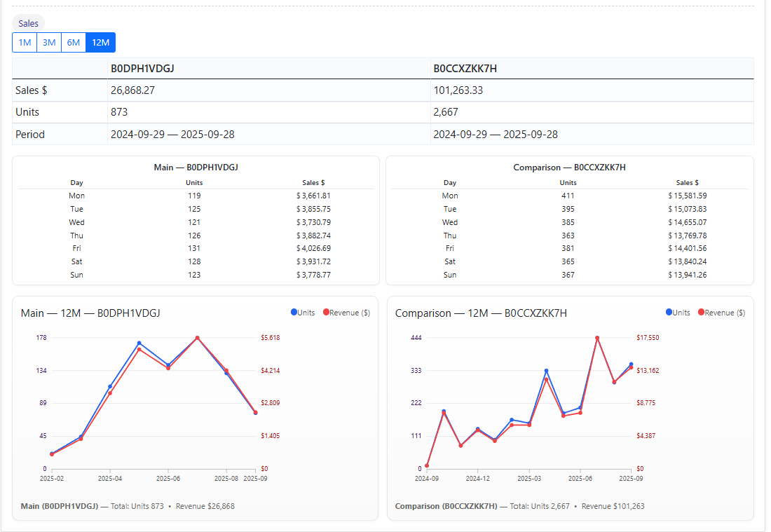Choose the 6M time range
The width and height of the screenshot is (771, 532).
tap(74, 43)
